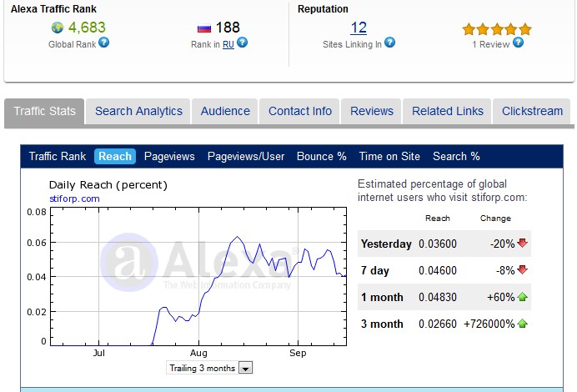Select the Pageviews chart option
577x392 pixels.
pyautogui.click(x=169, y=157)
